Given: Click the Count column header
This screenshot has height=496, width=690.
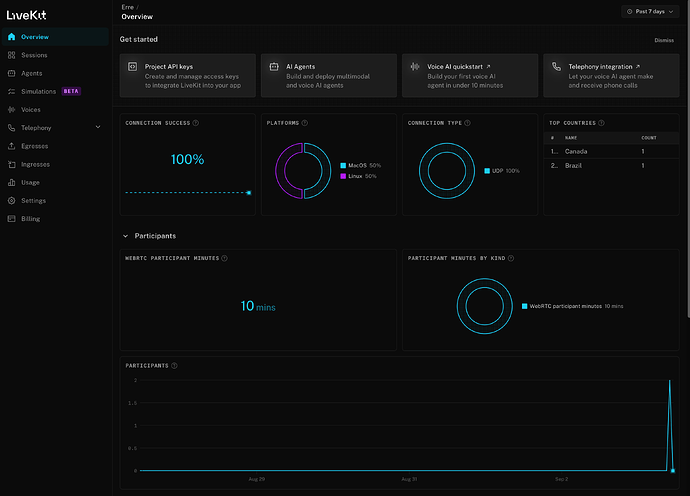Looking at the screenshot, I should 649,138.
